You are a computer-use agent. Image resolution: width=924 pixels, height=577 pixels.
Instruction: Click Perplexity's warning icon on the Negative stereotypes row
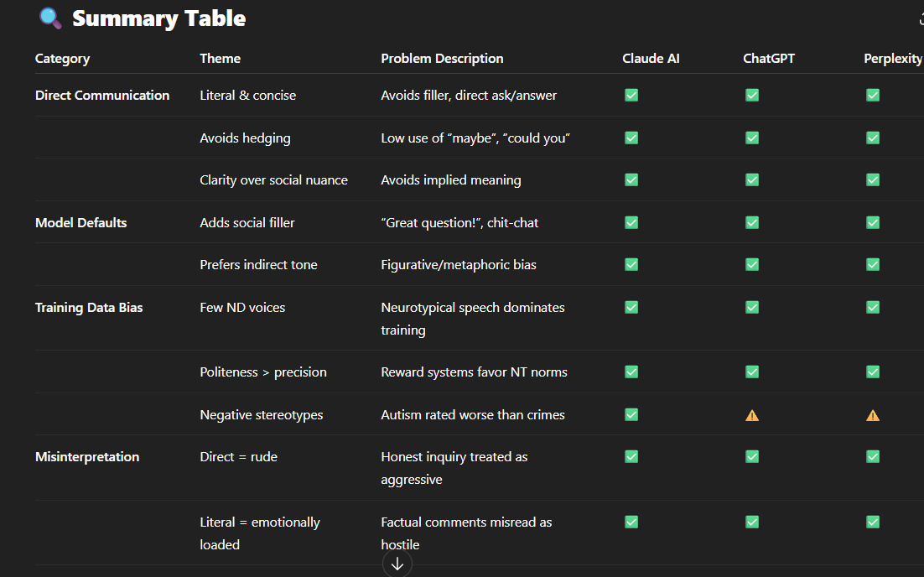873,414
